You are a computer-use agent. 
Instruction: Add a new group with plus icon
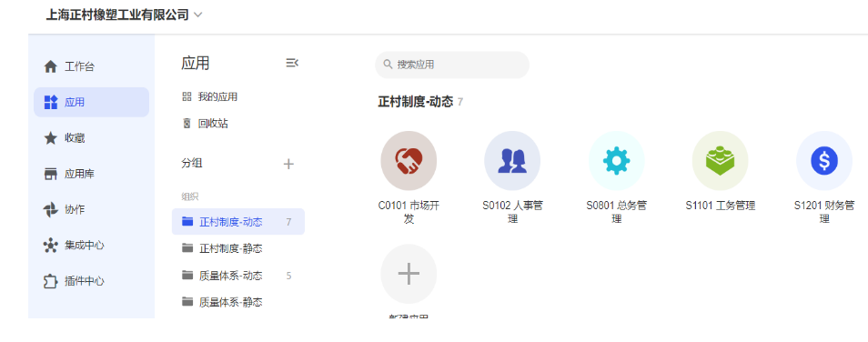(288, 164)
